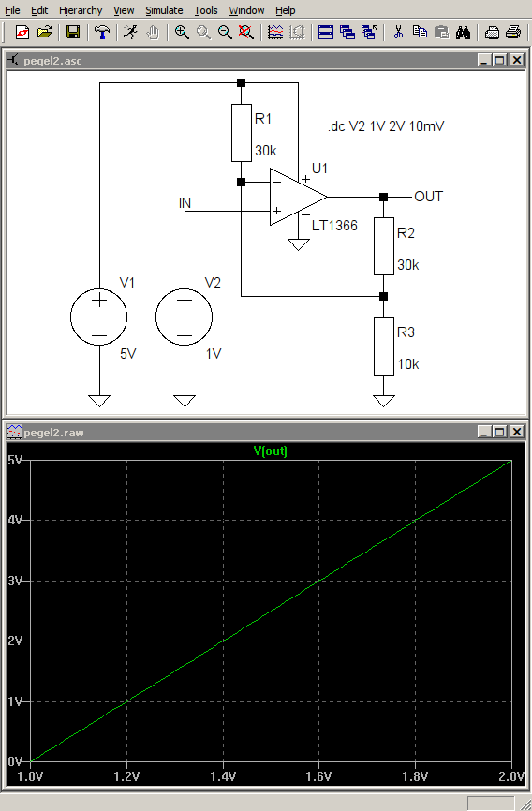Screen dimensions: 532x811
Task: Click the U1 reference designator
Action: coord(319,168)
